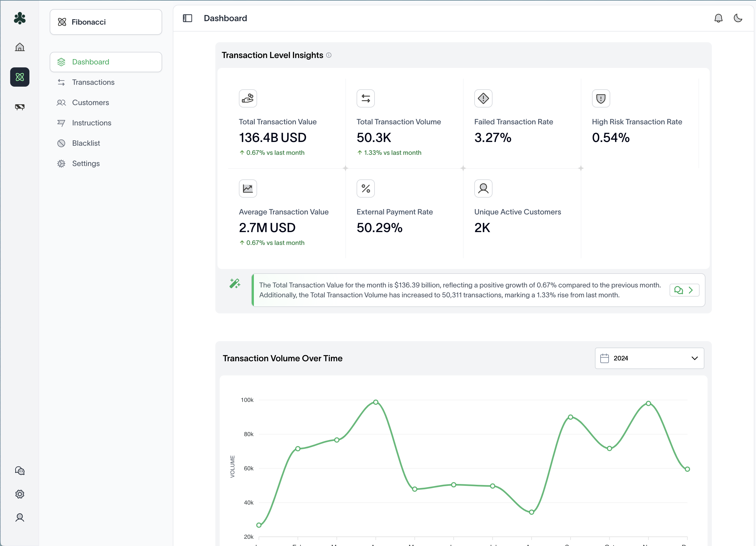Open Settings in the sidebar menu
Image resolution: width=756 pixels, height=546 pixels.
[x=86, y=164]
